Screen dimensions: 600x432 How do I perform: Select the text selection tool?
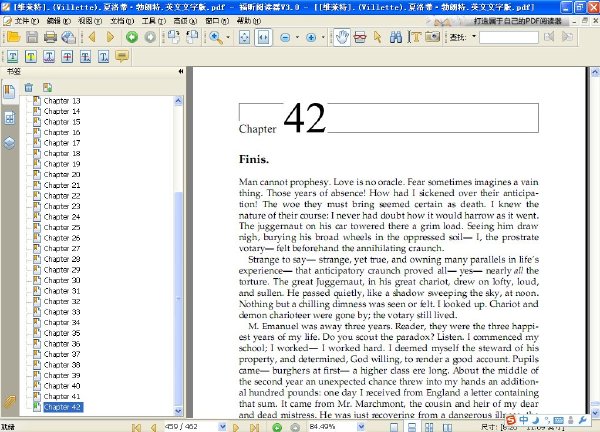click(414, 37)
